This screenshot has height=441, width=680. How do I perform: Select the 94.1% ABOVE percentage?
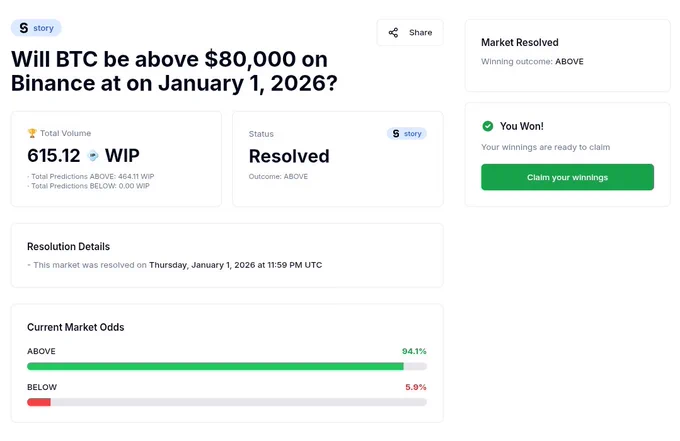[x=414, y=351]
